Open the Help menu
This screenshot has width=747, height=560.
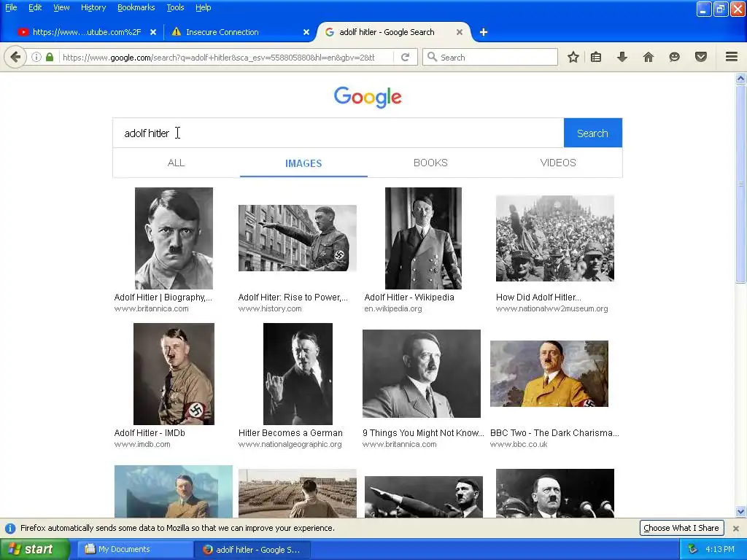coord(204,7)
